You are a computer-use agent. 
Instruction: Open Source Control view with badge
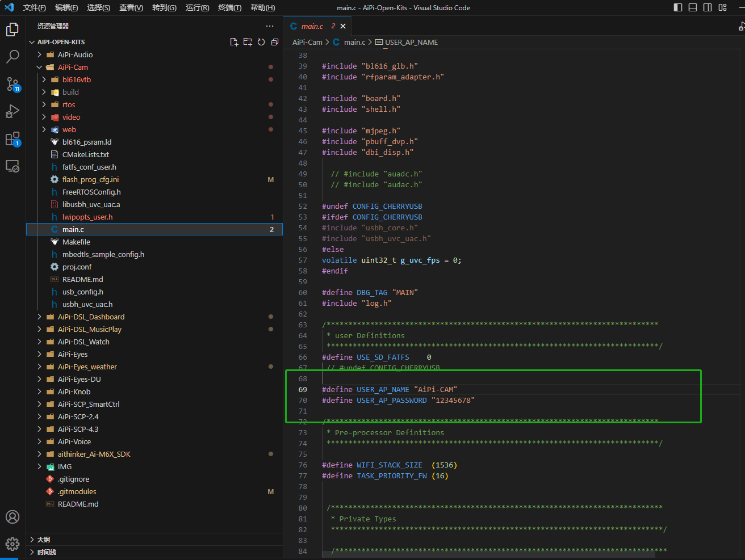pos(12,85)
